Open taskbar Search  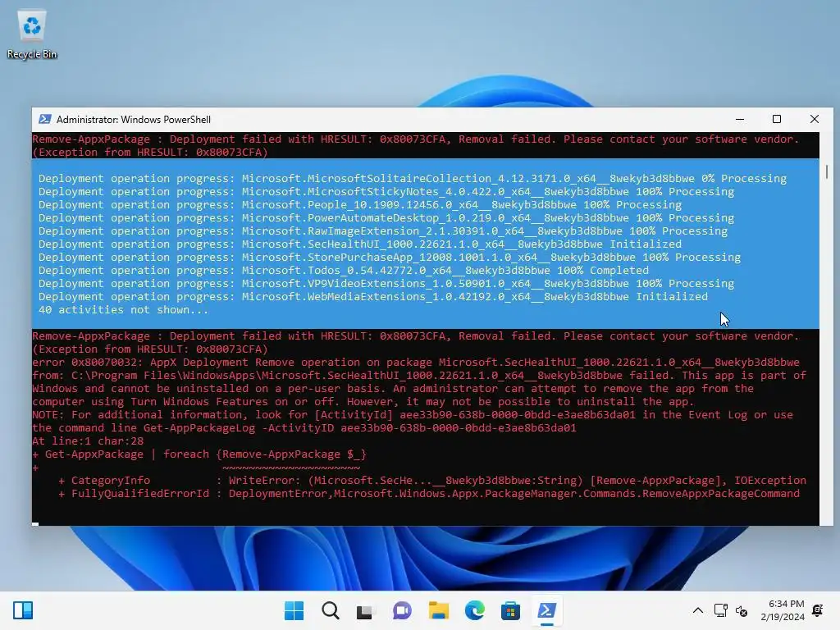(x=330, y=610)
